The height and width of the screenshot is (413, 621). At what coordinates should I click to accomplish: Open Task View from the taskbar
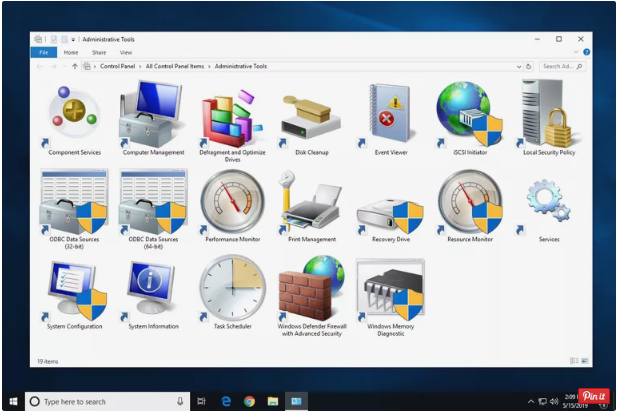coord(202,402)
